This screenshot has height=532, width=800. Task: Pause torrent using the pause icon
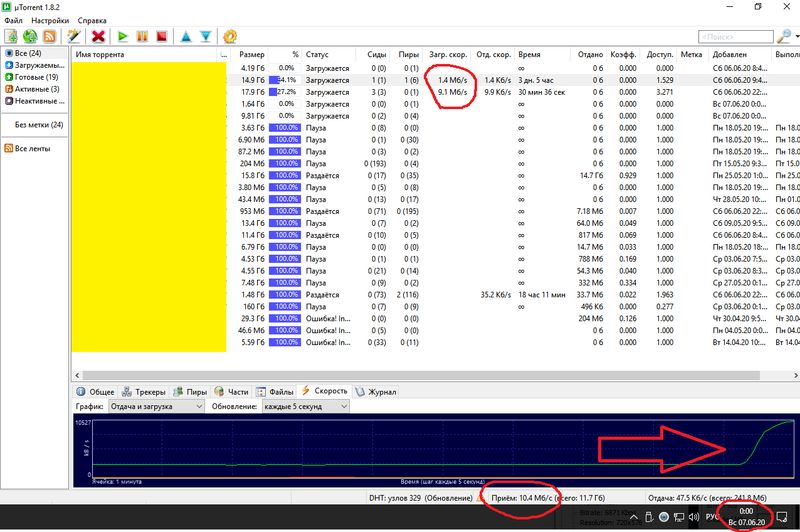(142, 36)
